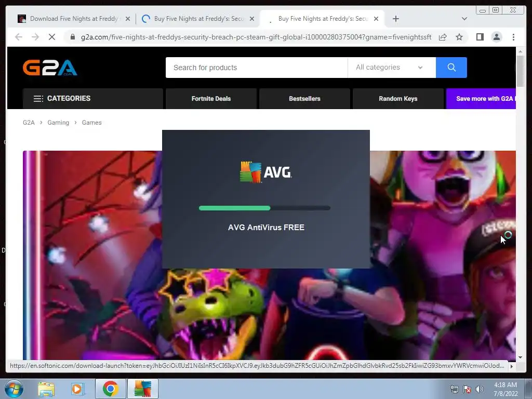Launch Windows Media Player from taskbar
532x399 pixels.
[x=78, y=389]
